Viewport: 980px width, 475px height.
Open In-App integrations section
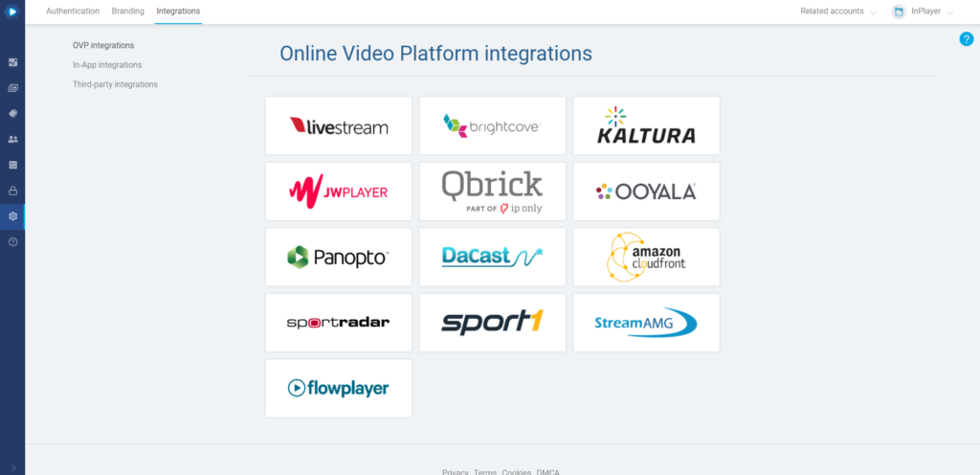click(x=107, y=65)
